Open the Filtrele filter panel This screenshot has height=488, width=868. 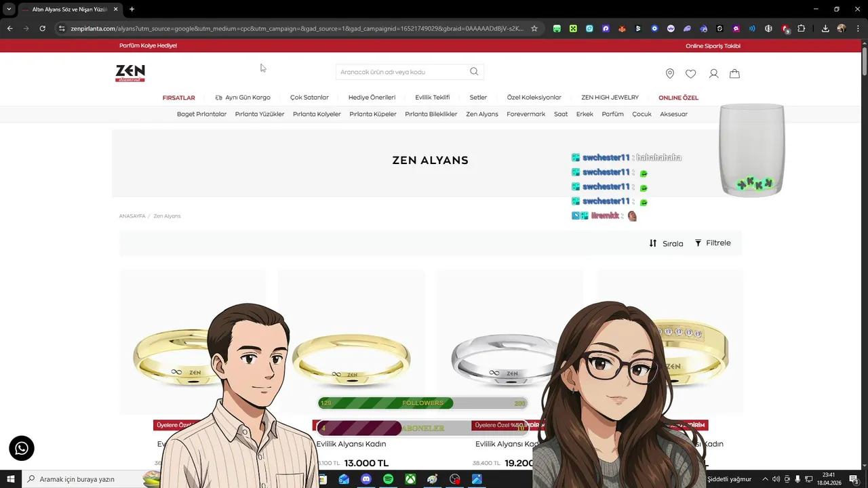pyautogui.click(x=713, y=243)
